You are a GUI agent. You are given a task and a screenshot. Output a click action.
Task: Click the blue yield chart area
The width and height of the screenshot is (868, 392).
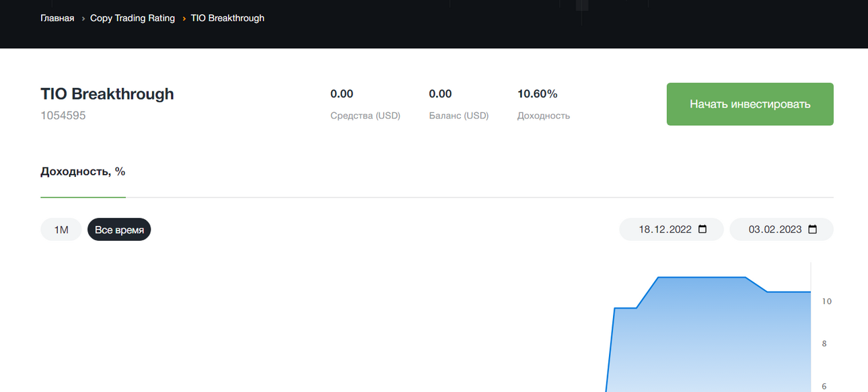710,336
